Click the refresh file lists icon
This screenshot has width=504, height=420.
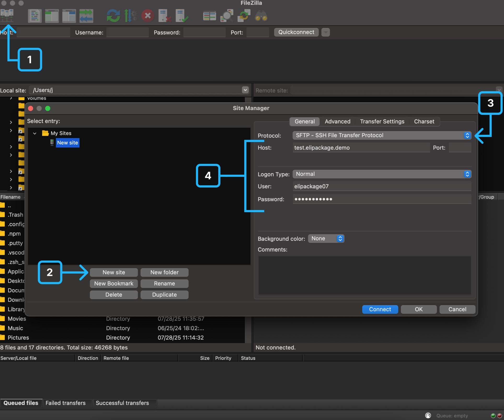point(113,16)
